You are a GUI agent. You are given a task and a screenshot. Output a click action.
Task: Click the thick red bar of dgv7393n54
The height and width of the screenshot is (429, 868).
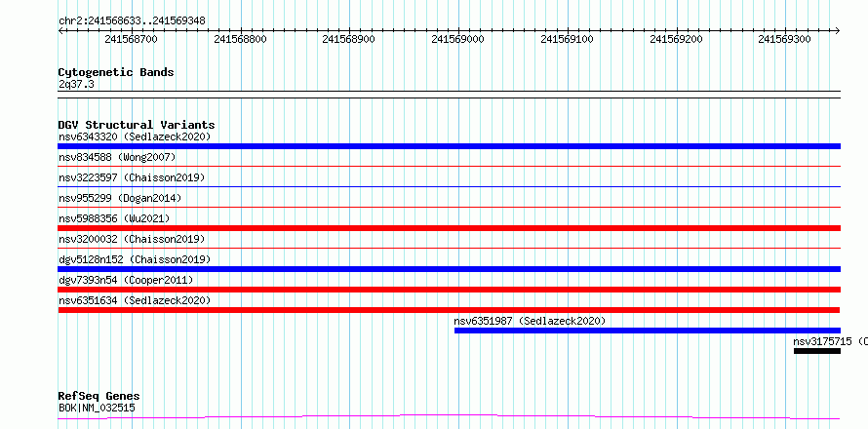point(449,290)
